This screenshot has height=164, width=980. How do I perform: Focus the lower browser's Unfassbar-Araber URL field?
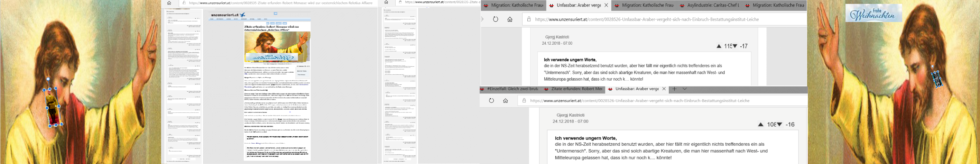pos(662,100)
